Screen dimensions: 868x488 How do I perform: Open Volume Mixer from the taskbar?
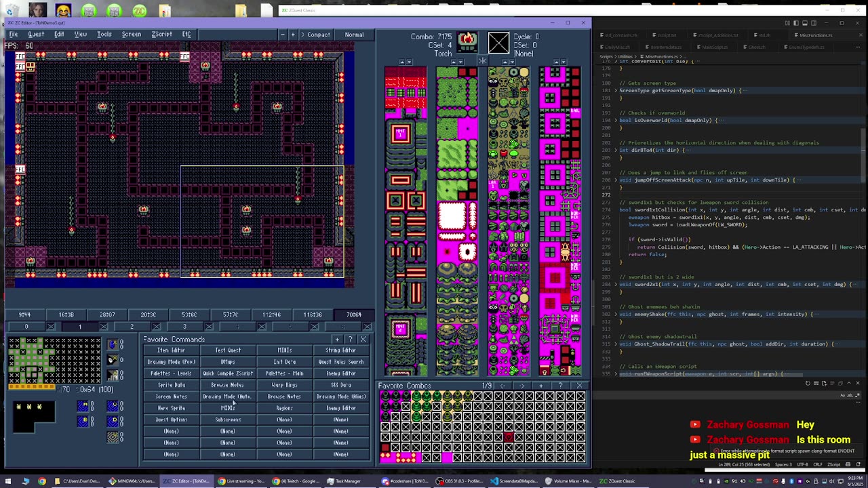tap(570, 481)
